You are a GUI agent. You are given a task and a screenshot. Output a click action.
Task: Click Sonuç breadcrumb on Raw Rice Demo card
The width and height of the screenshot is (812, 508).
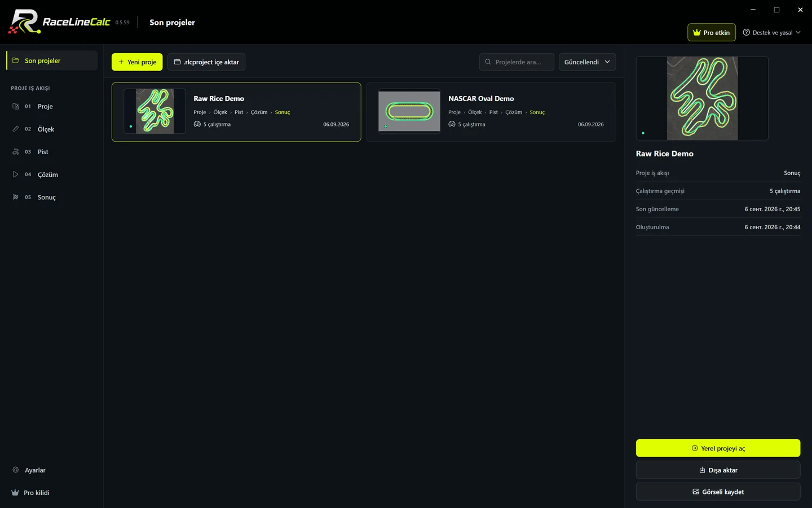pyautogui.click(x=283, y=112)
